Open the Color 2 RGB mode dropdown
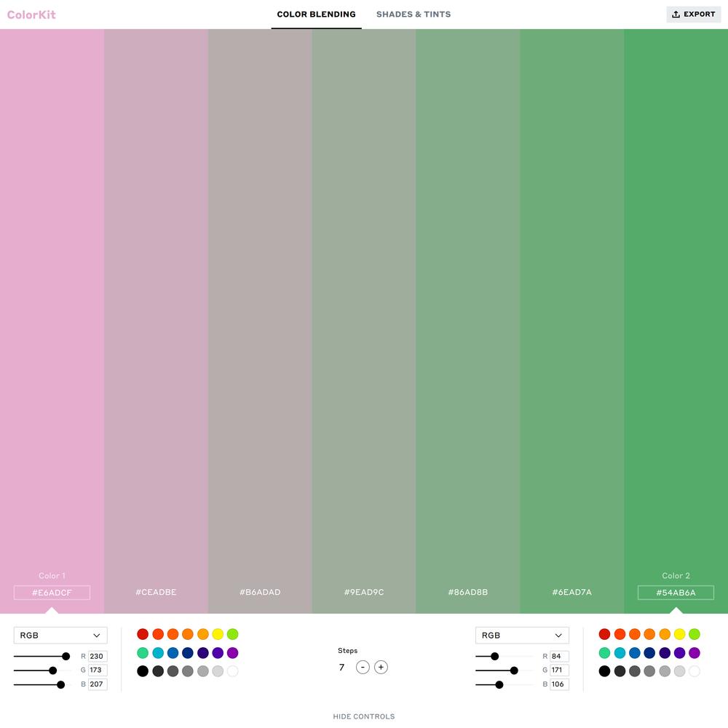Screen dimensions: 728x728 (x=522, y=635)
